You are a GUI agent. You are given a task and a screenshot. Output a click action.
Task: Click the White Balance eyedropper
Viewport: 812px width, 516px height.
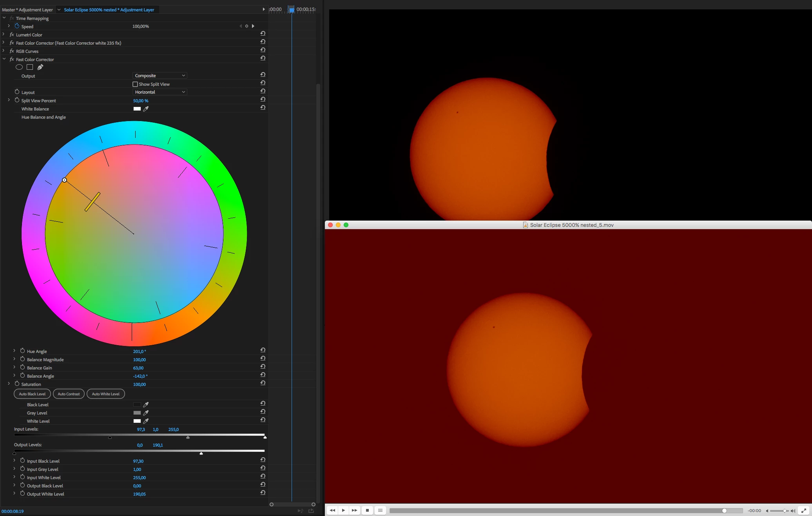146,109
